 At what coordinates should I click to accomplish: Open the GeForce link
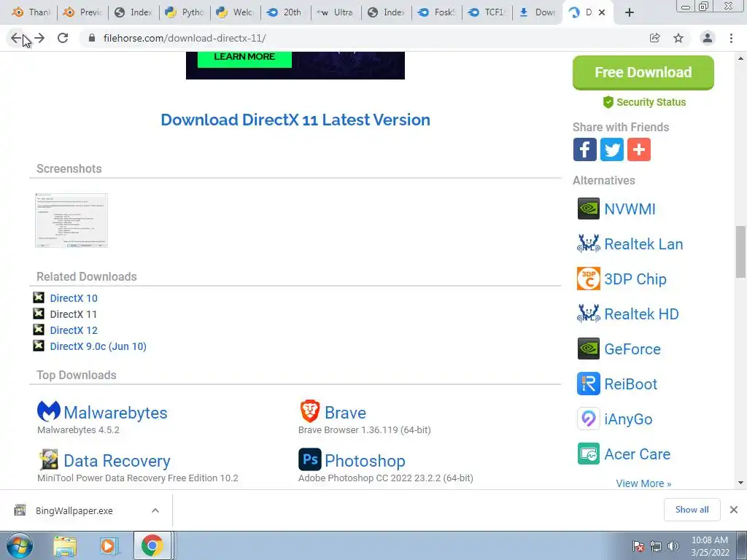coord(632,349)
